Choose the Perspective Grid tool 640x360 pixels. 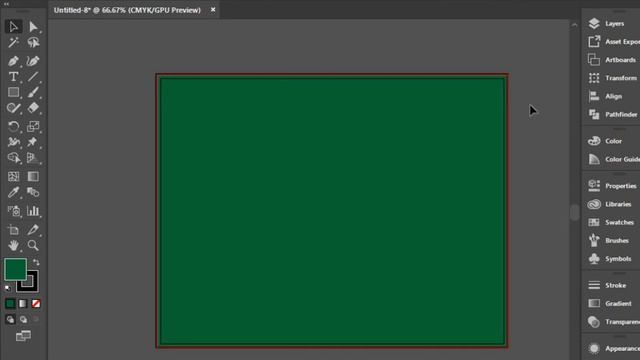(x=33, y=158)
